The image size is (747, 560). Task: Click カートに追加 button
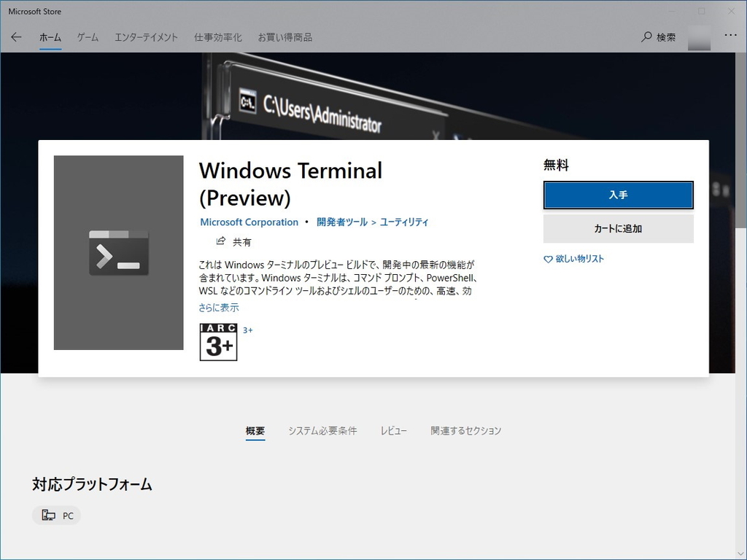619,228
